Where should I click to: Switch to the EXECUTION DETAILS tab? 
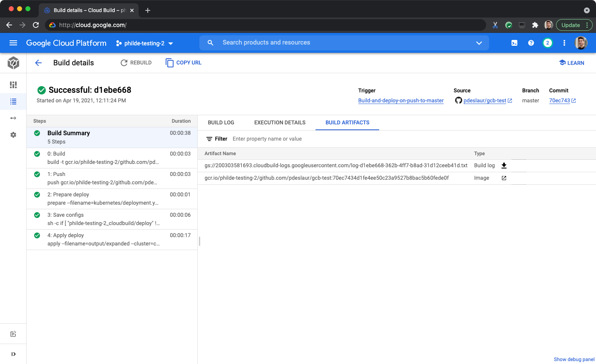[x=280, y=123]
